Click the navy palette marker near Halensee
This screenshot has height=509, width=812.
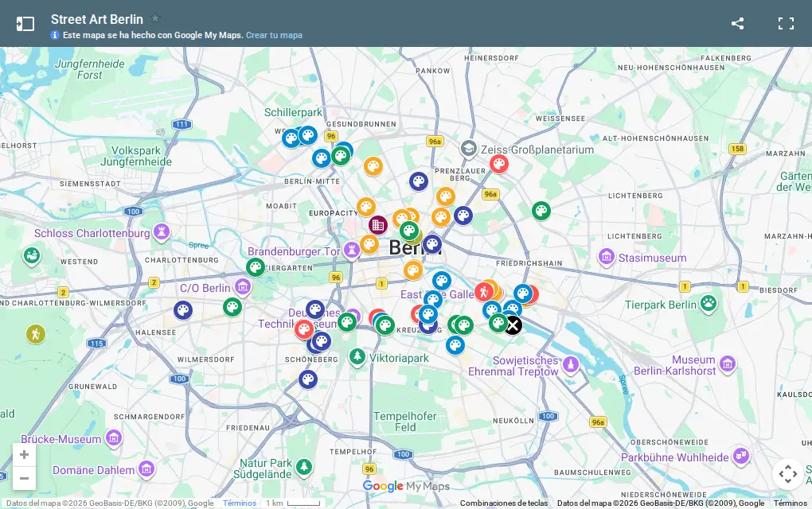point(183,310)
